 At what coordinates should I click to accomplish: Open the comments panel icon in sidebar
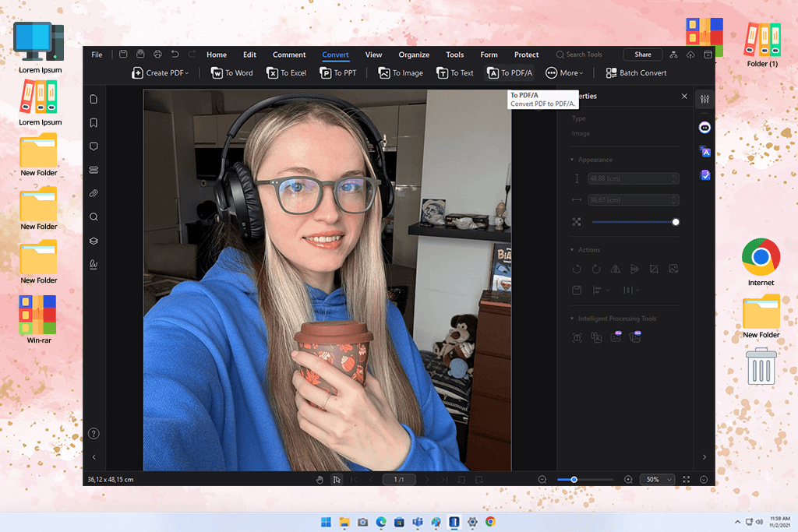(x=94, y=146)
